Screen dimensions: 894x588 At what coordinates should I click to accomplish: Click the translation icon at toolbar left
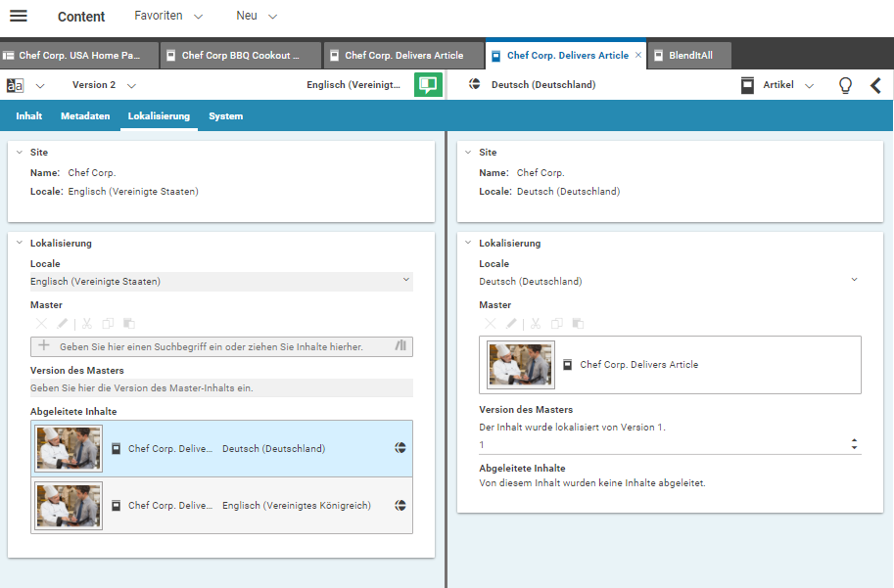(x=16, y=85)
